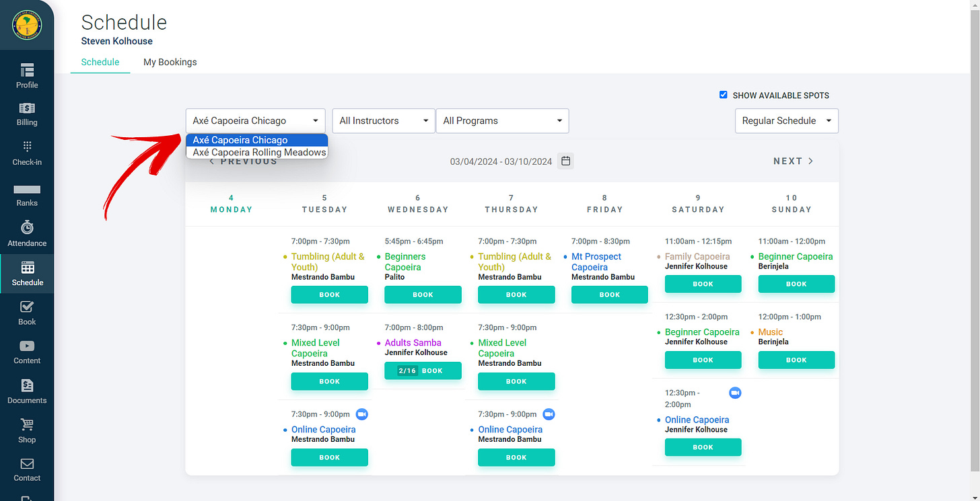The height and width of the screenshot is (501, 980).
Task: Switch to the My Bookings tab
Action: point(170,62)
